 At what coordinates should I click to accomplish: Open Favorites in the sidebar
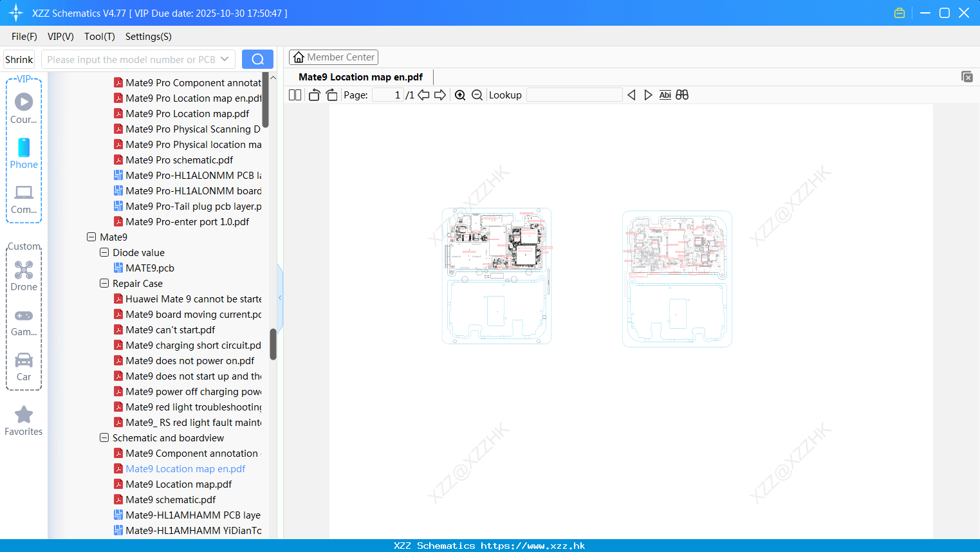click(x=24, y=421)
